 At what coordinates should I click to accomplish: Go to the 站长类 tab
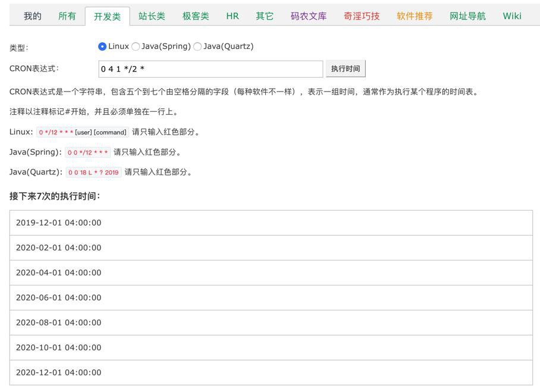coord(152,16)
